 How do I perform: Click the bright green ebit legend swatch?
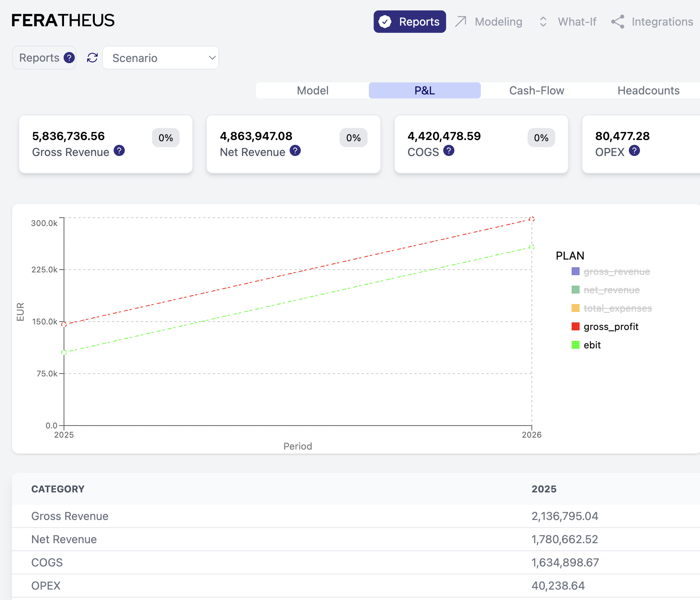click(576, 345)
